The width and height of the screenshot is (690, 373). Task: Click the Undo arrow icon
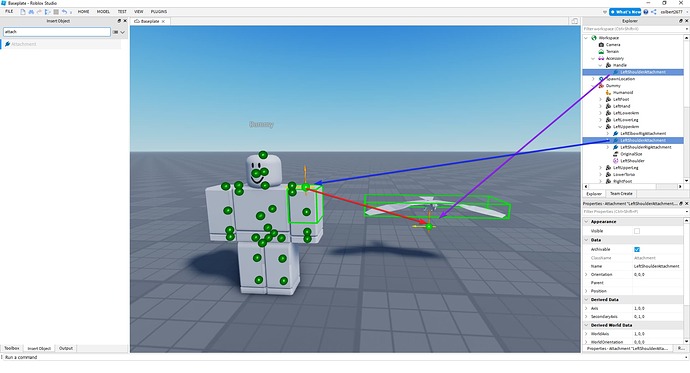pyautogui.click(x=64, y=12)
